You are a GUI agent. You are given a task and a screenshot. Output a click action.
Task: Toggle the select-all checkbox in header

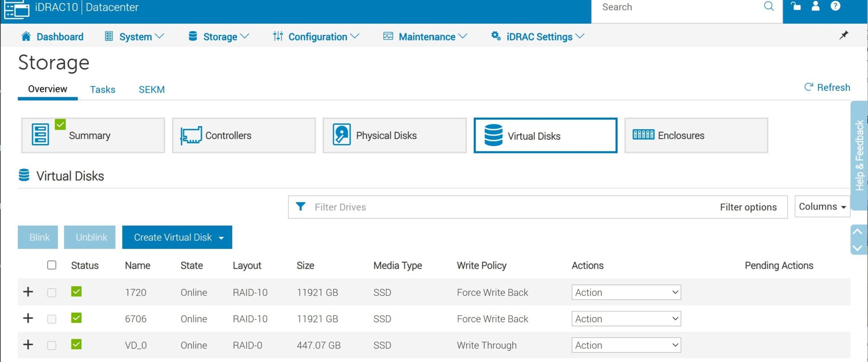point(52,265)
